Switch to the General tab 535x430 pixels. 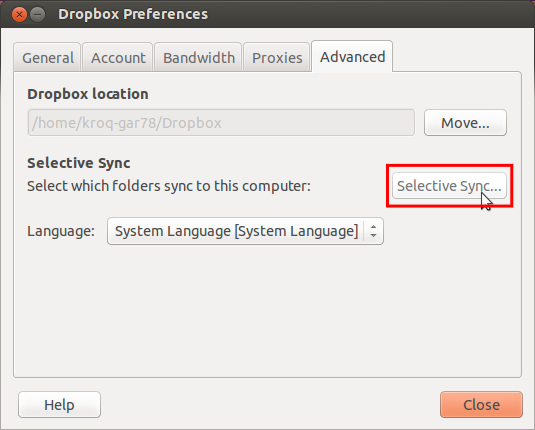click(x=48, y=57)
